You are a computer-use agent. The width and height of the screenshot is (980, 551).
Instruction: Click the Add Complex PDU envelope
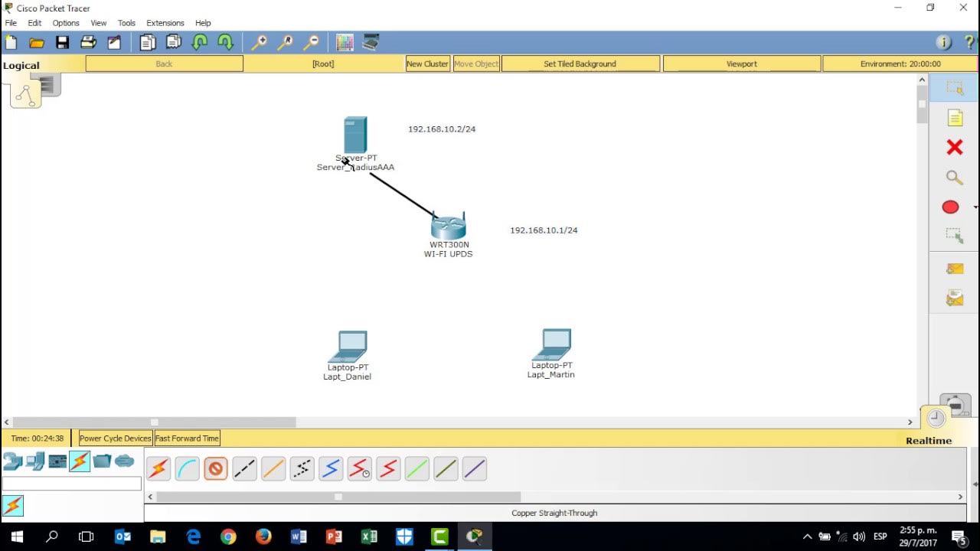[x=954, y=298]
